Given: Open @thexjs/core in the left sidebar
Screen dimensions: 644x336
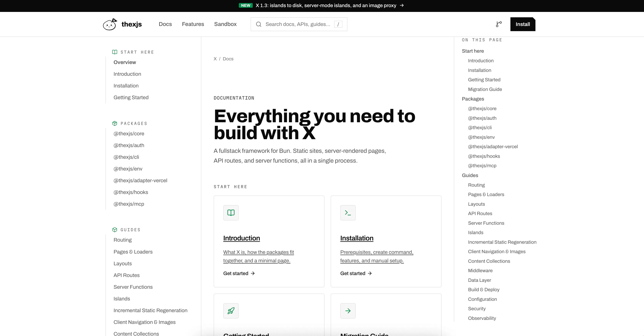Looking at the screenshot, I should click(129, 134).
